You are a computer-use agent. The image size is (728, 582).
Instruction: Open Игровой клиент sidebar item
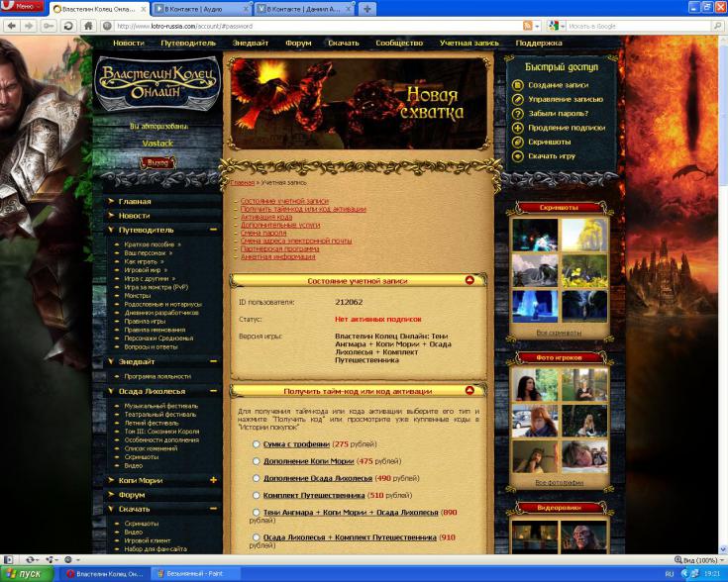click(x=148, y=540)
